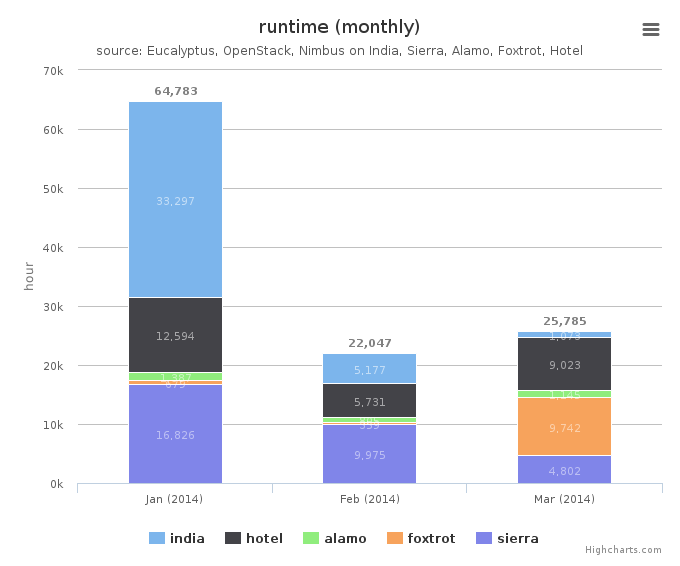This screenshot has height=566, width=680.
Task: Click the alamo legend color swatch
Action: click(x=311, y=538)
